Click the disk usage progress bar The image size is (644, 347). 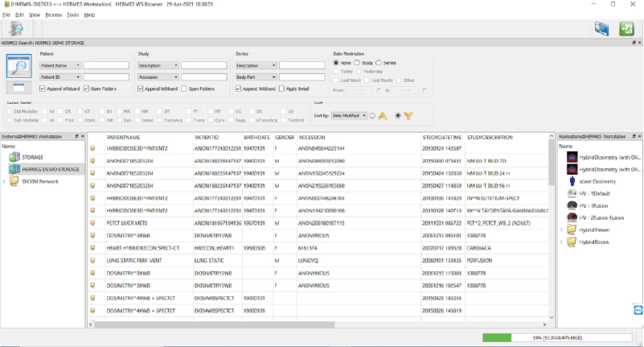pos(557,337)
